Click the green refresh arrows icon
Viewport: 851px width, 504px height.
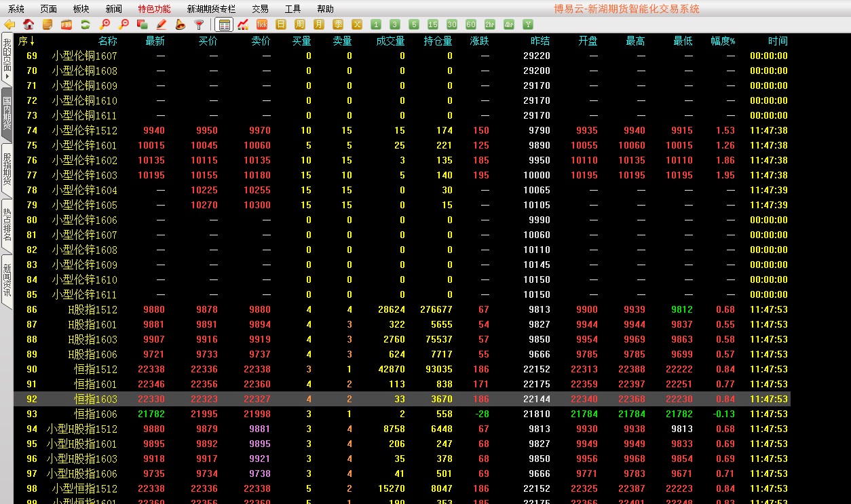pyautogui.click(x=86, y=25)
